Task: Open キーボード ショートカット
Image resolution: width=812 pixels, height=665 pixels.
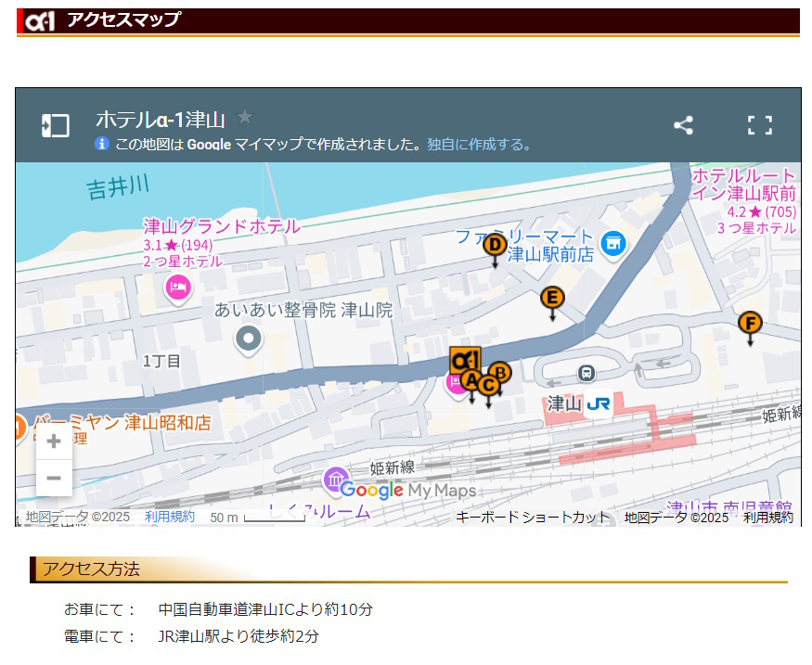Action: [533, 517]
